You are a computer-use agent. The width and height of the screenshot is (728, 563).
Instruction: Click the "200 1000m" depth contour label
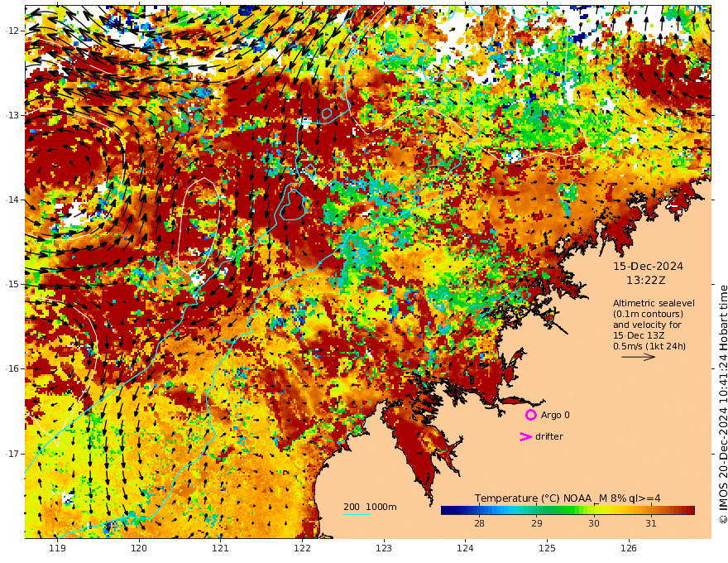[370, 507]
